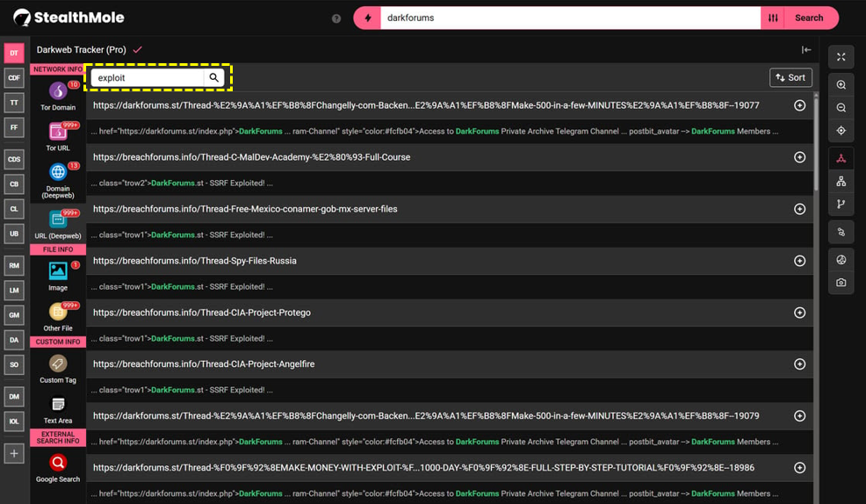Viewport: 866px width, 504px height.
Task: Open the help question mark icon
Action: pyautogui.click(x=336, y=18)
